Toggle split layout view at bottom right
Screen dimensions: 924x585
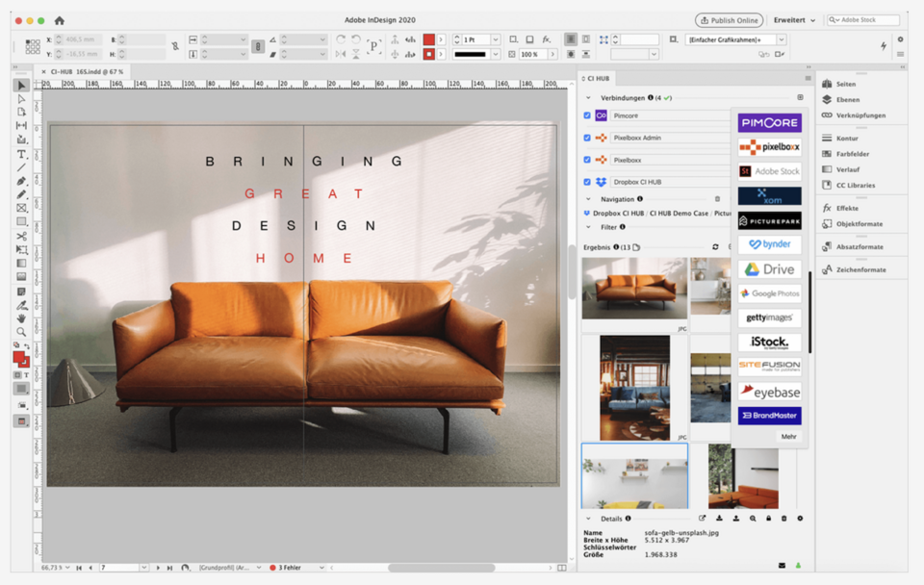click(561, 568)
